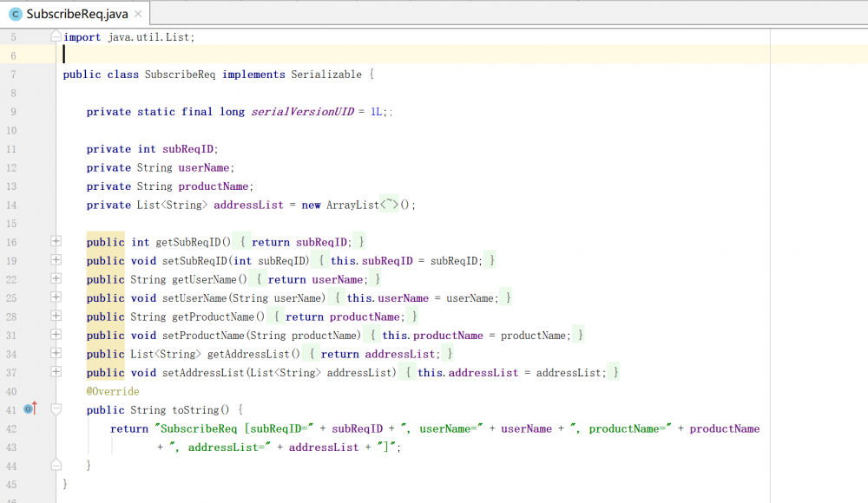Click productName in the private String declaration
Screen dimensions: 868x503
point(214,186)
